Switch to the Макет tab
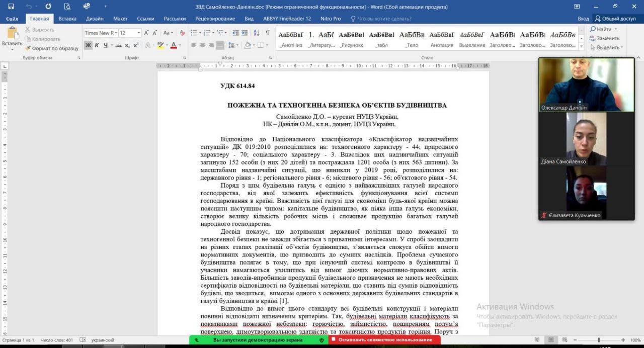Screen dimensions: 644x348 click(x=120, y=19)
